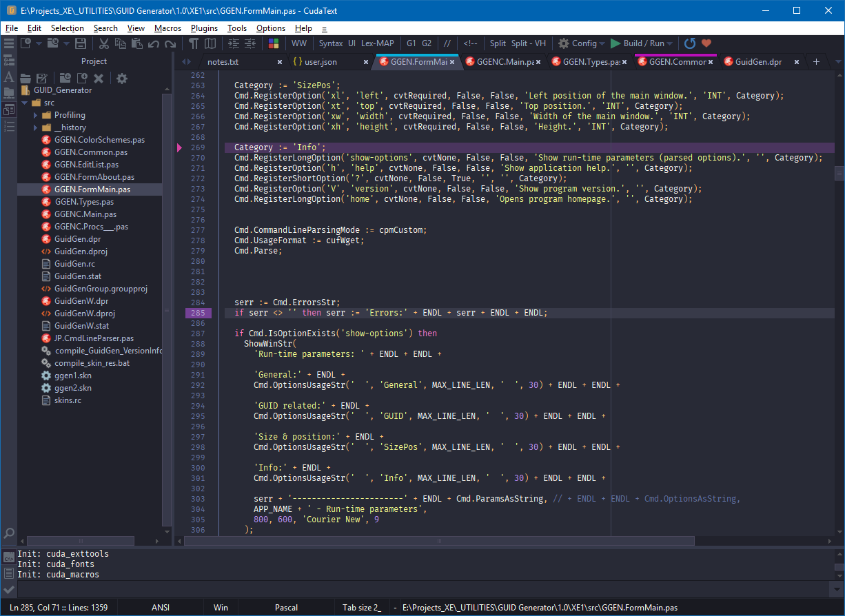Click the heart icon in toolbar
The width and height of the screenshot is (845, 616).
tap(706, 43)
